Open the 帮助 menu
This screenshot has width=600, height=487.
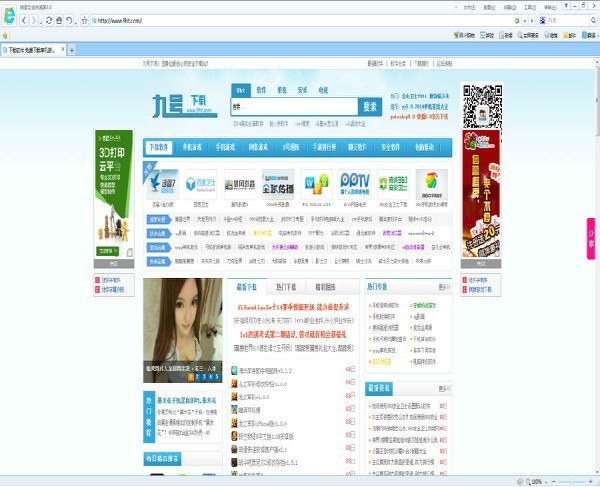click(x=550, y=7)
